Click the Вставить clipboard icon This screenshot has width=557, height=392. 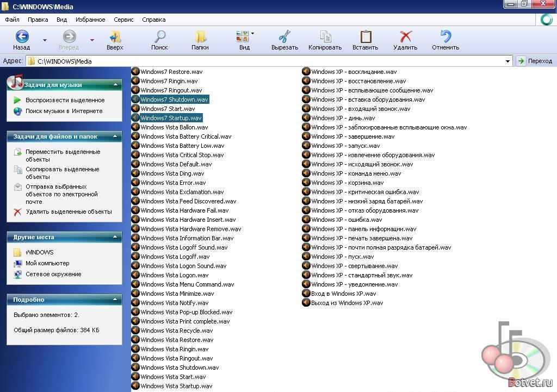(366, 36)
